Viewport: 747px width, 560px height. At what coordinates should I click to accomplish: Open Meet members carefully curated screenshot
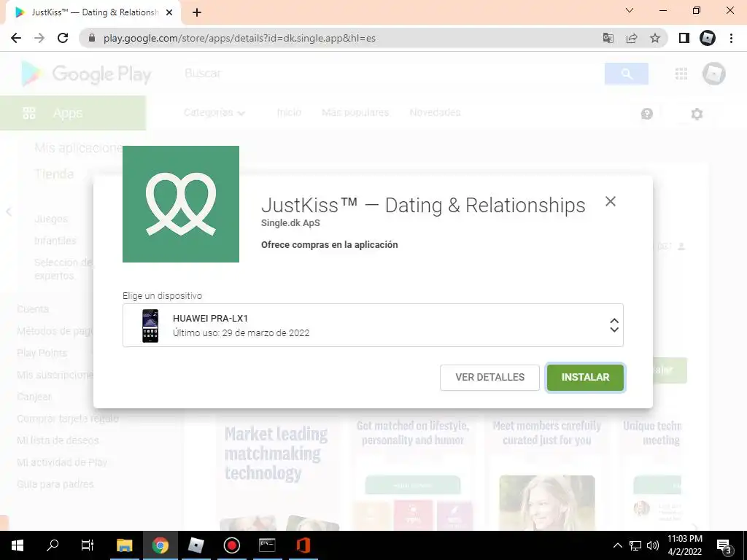546,472
